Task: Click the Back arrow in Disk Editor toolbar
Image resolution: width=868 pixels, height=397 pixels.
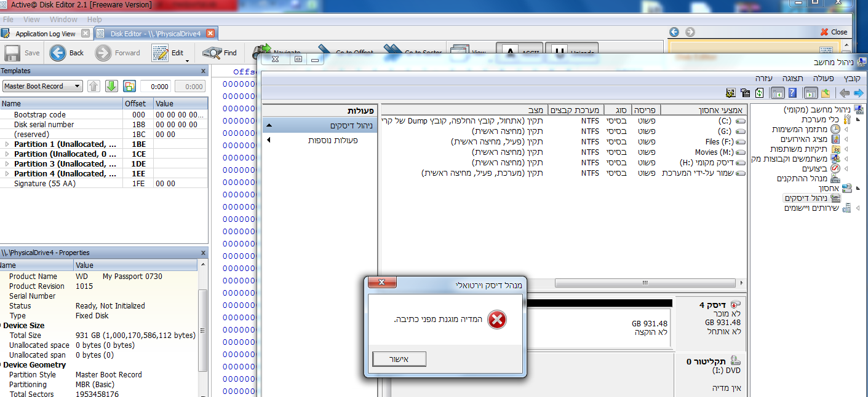Action: point(58,53)
